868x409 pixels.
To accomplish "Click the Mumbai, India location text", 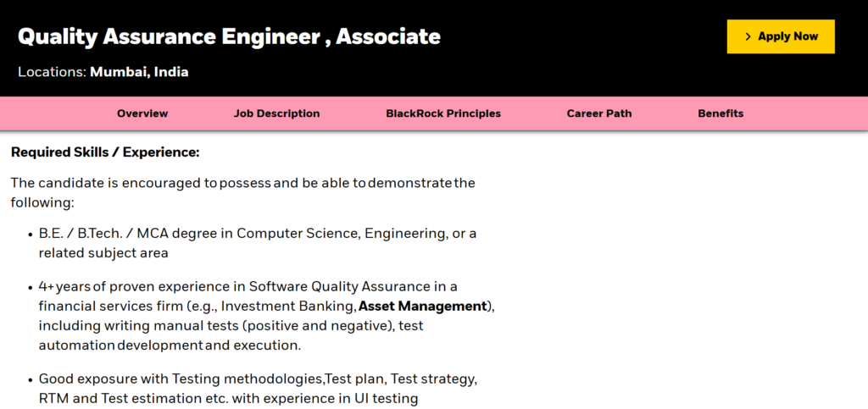I will (140, 72).
